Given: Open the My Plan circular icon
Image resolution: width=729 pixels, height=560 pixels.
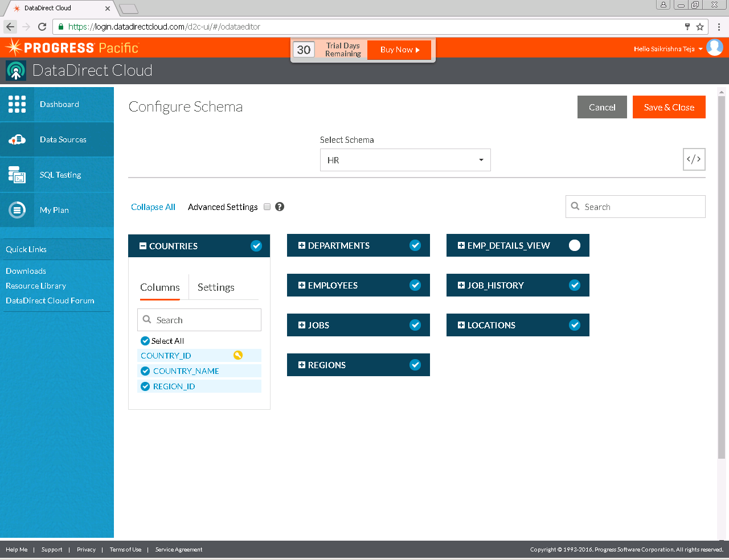Looking at the screenshot, I should (17, 210).
